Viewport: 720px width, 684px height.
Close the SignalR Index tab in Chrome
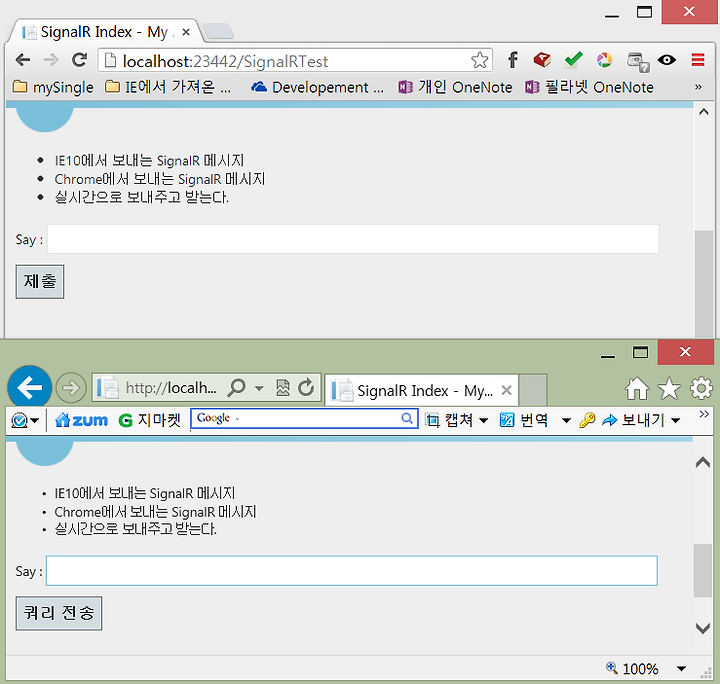point(186,32)
